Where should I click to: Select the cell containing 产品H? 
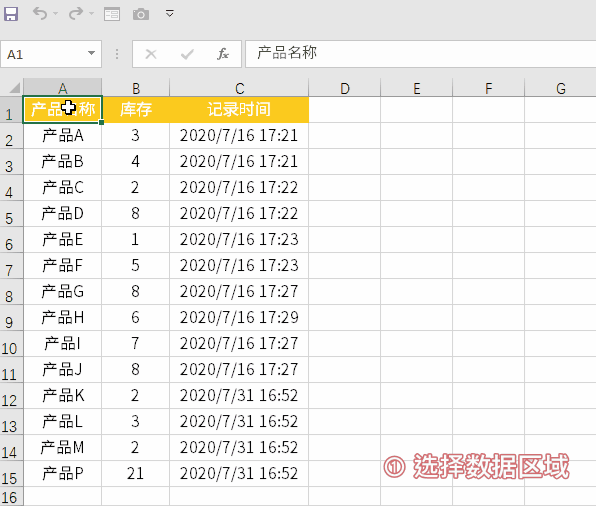[63, 318]
